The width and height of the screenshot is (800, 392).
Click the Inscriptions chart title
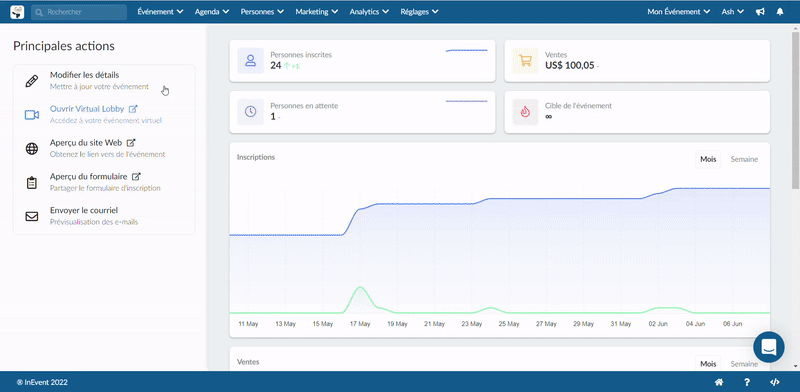[256, 157]
